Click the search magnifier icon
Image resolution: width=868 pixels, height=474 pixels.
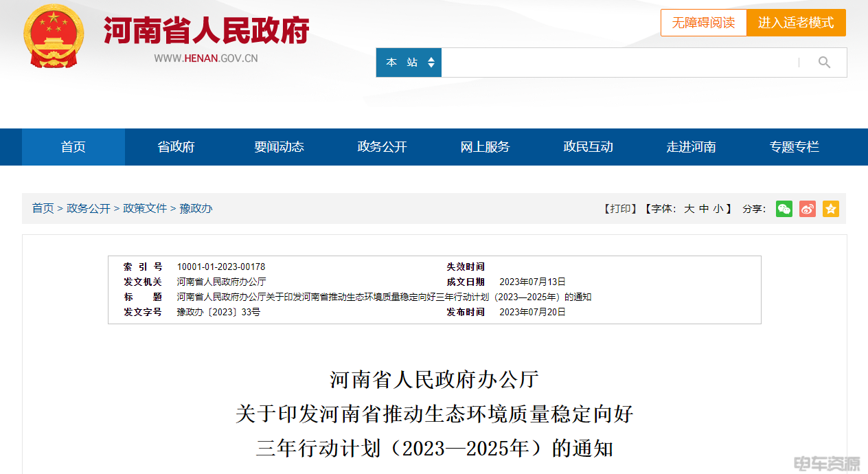[x=824, y=63]
